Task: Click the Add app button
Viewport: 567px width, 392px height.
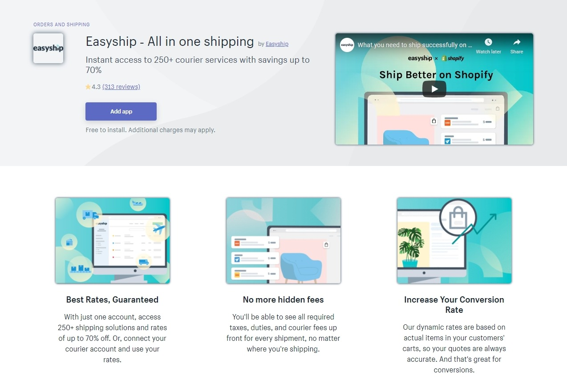Action: (x=121, y=111)
